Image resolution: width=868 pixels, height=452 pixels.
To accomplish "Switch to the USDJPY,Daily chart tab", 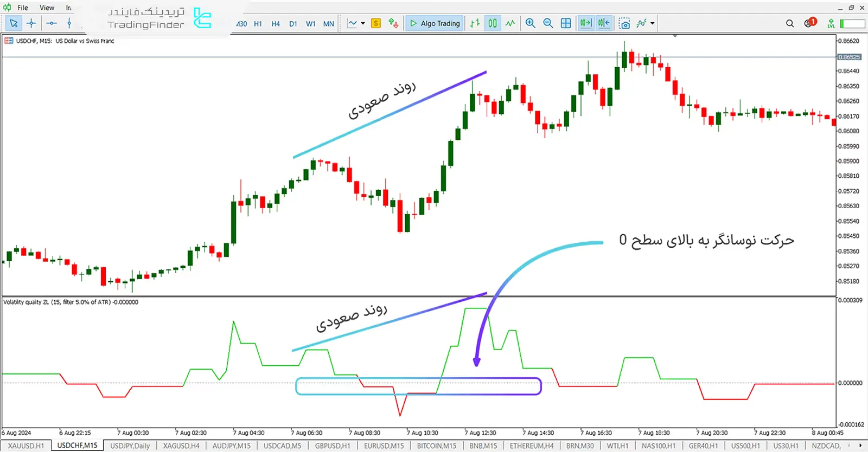I will click(x=130, y=445).
